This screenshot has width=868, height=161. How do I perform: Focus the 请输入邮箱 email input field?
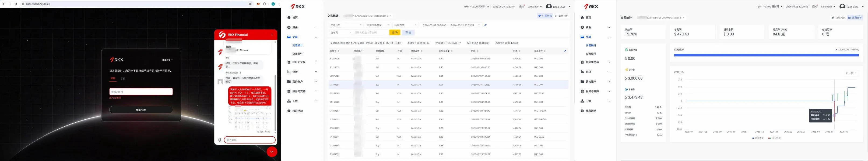click(x=141, y=92)
